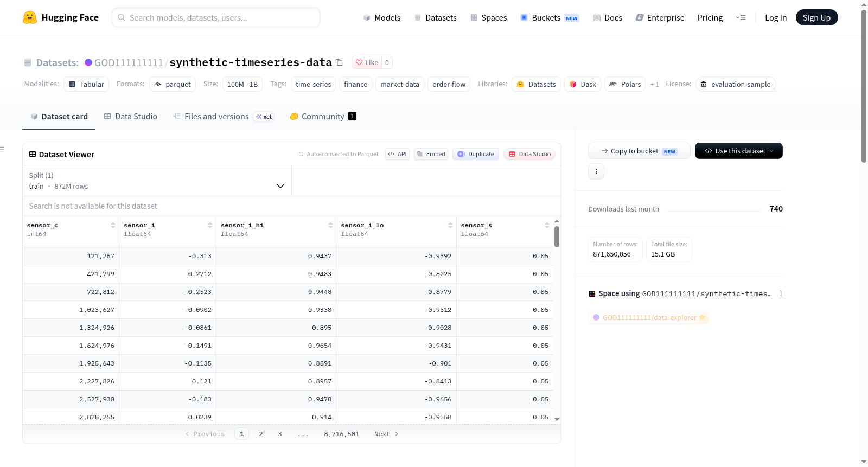Open the Datasets nav item
The height and width of the screenshot is (467, 868).
point(436,17)
